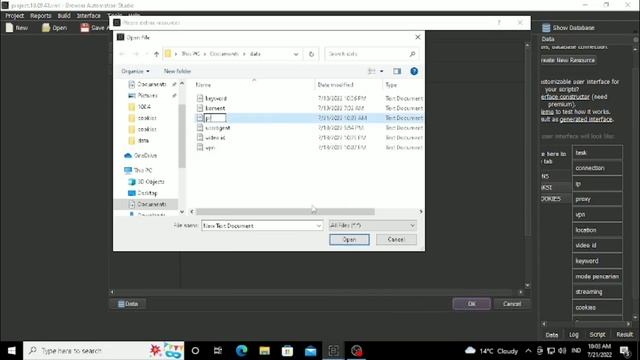640x360 pixels.
Task: Open the Mail app from taskbar
Action: pos(311,351)
